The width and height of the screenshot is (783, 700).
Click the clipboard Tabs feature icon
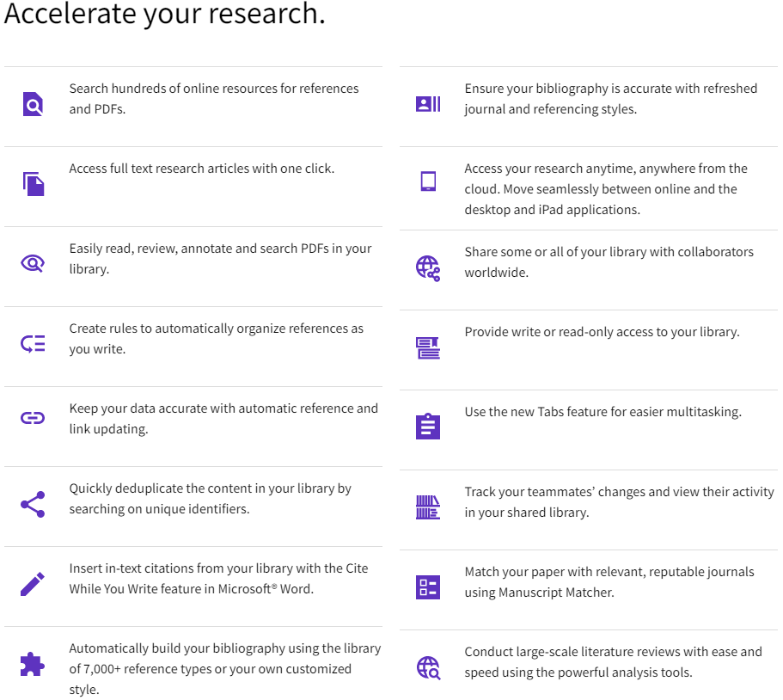coord(428,426)
